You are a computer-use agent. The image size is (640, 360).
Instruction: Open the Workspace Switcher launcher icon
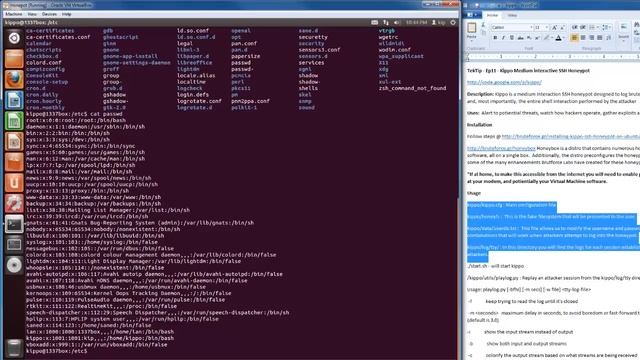(14, 244)
